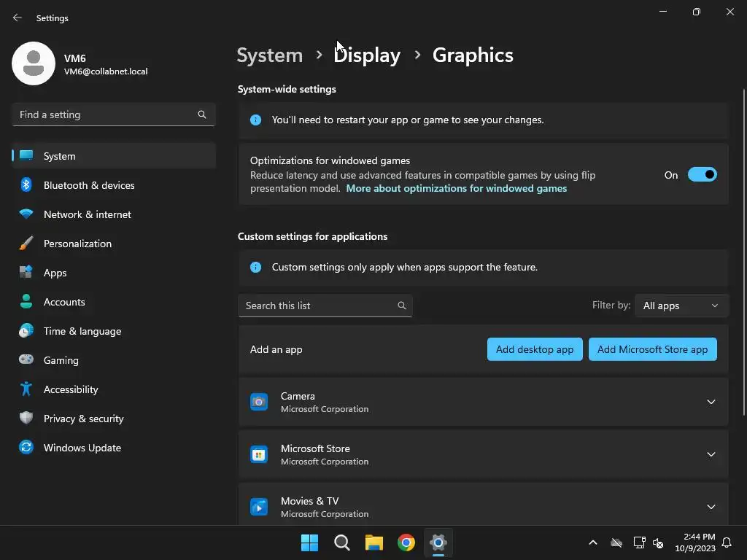Screen dimensions: 747x560
Task: Open More about optimizations for windowed games
Action: tap(456, 189)
